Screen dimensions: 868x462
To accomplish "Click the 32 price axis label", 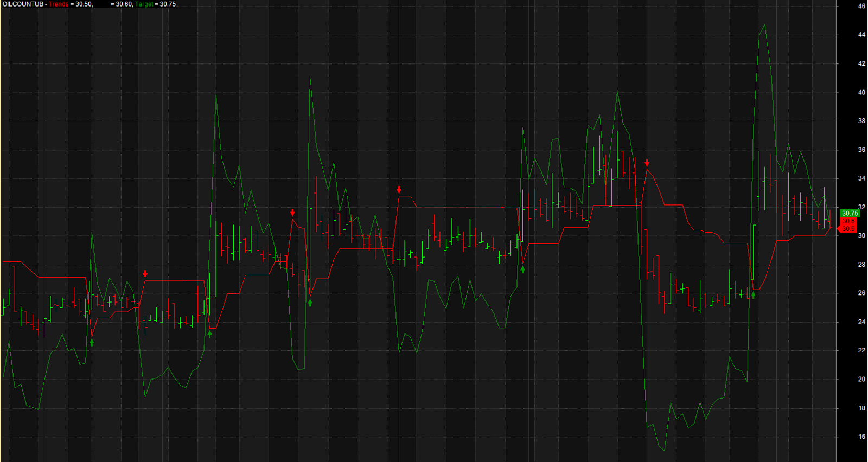I will (x=861, y=207).
